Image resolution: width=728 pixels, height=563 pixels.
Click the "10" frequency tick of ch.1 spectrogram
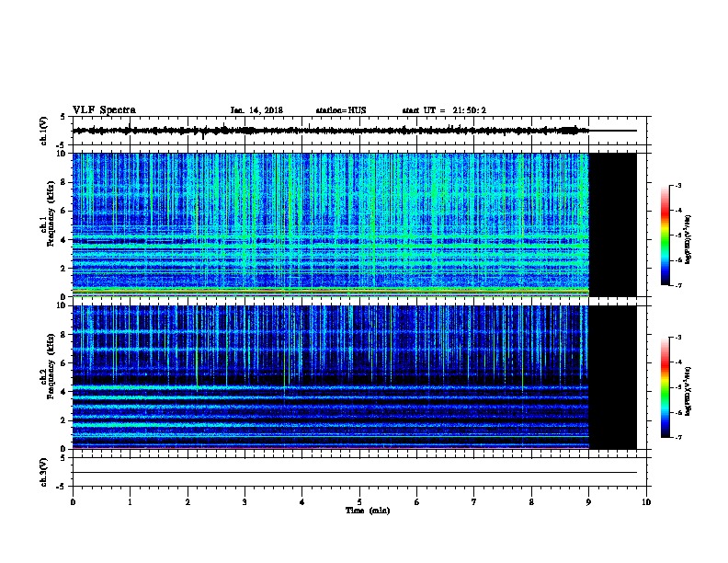coord(62,154)
